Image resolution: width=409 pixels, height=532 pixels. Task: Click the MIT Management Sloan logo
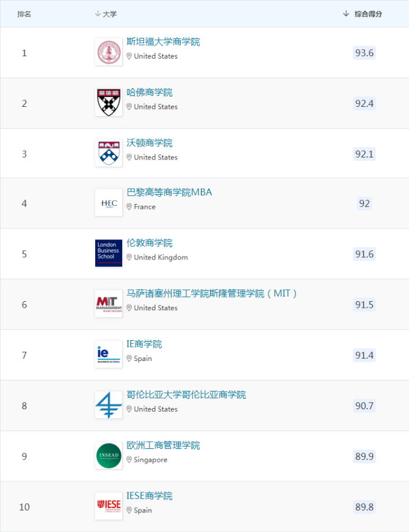[109, 304]
